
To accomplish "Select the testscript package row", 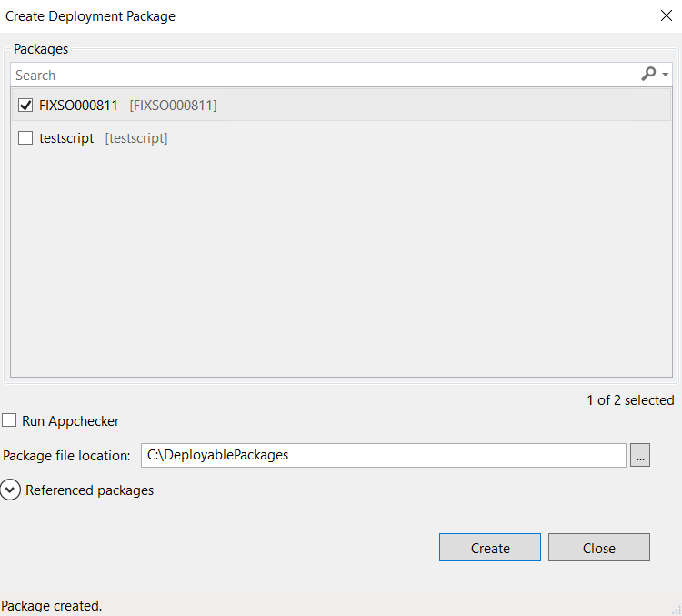I will 341,138.
